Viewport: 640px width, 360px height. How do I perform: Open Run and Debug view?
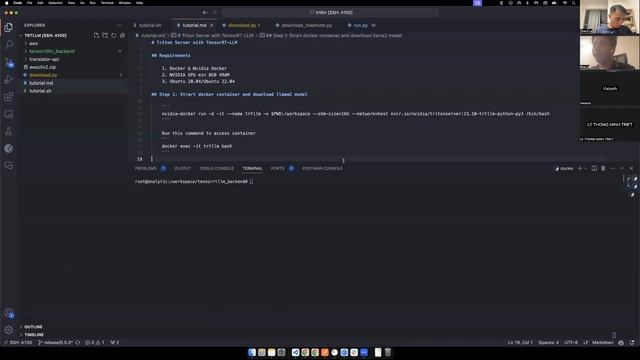point(9,79)
